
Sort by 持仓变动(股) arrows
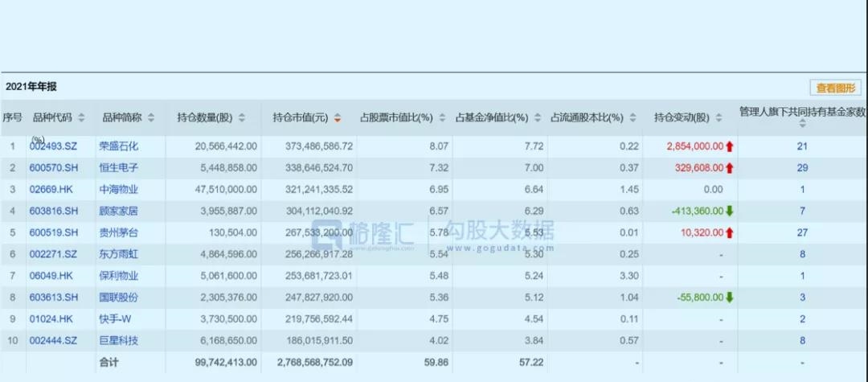pyautogui.click(x=719, y=117)
